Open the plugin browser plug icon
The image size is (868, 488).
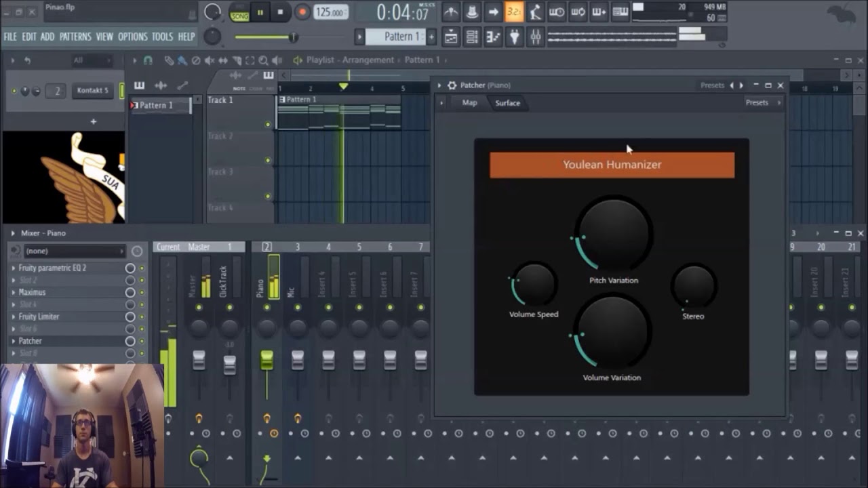(514, 37)
